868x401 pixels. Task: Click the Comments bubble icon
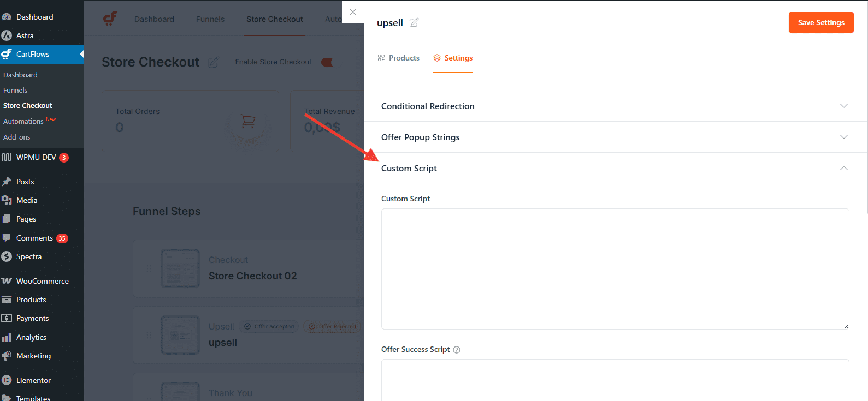click(x=7, y=238)
